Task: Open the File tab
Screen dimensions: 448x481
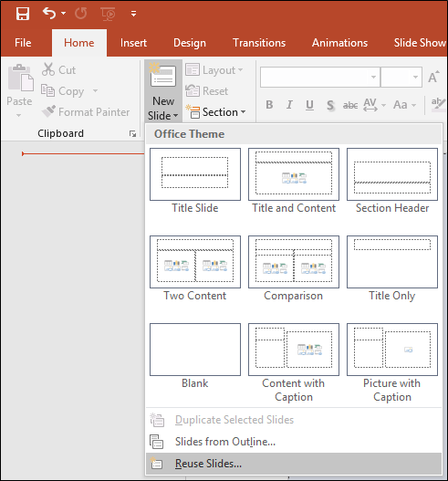Action: point(23,43)
